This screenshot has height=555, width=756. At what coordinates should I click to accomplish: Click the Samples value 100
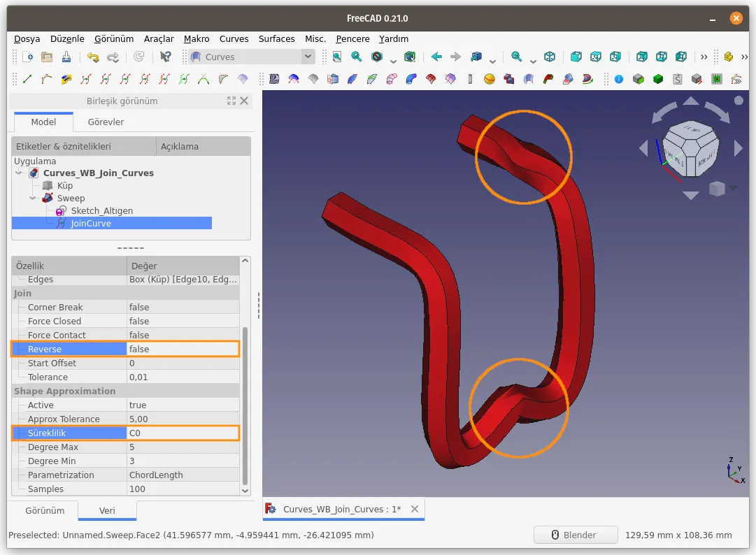click(x=183, y=489)
